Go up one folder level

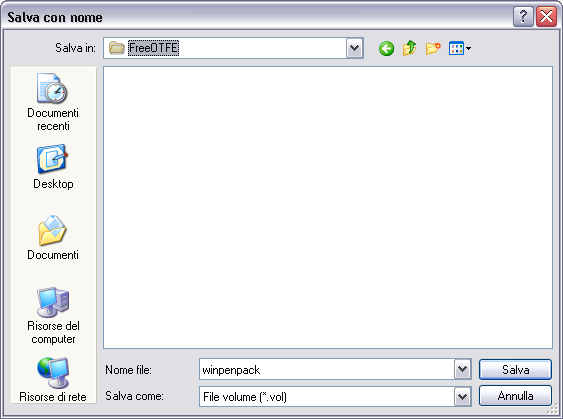pyautogui.click(x=409, y=48)
